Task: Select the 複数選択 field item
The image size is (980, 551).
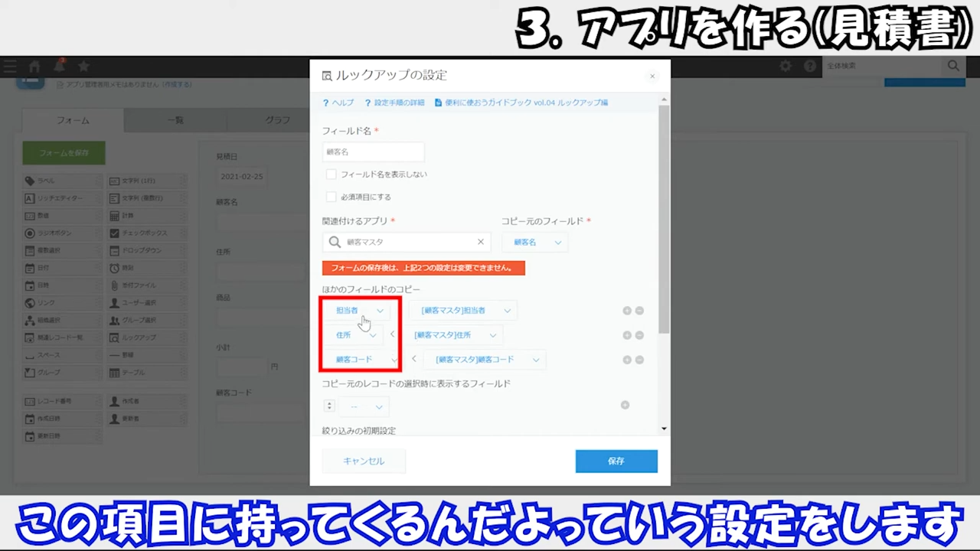Action: point(61,250)
